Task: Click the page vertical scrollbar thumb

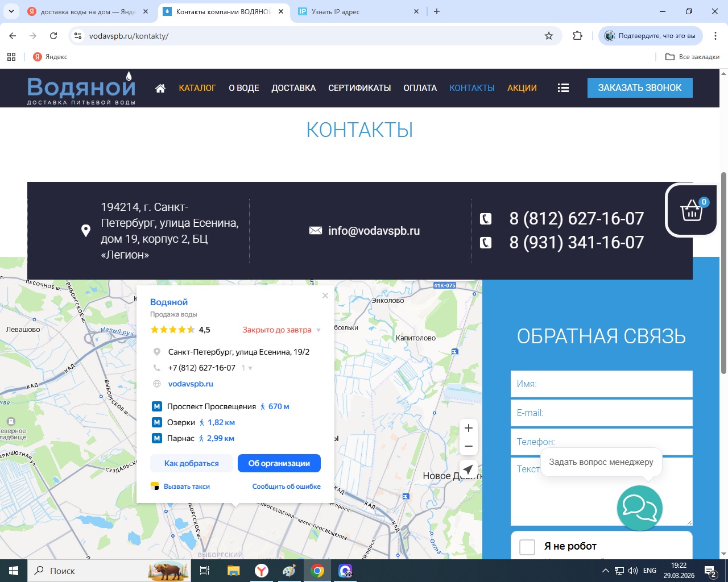Action: [x=723, y=273]
